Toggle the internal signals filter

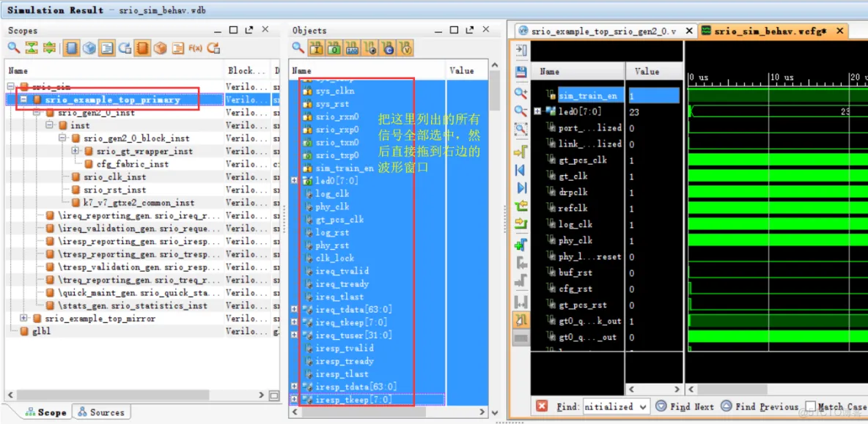(369, 48)
